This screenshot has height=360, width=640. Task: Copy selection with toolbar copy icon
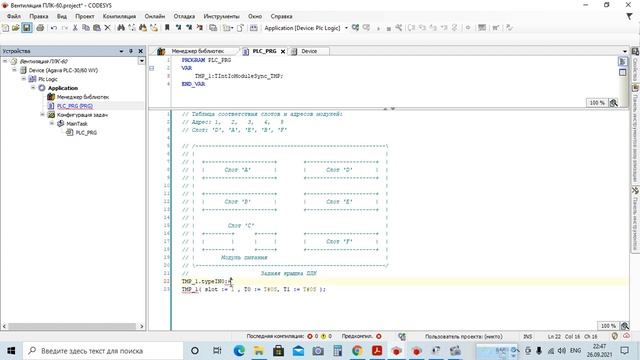point(86,28)
